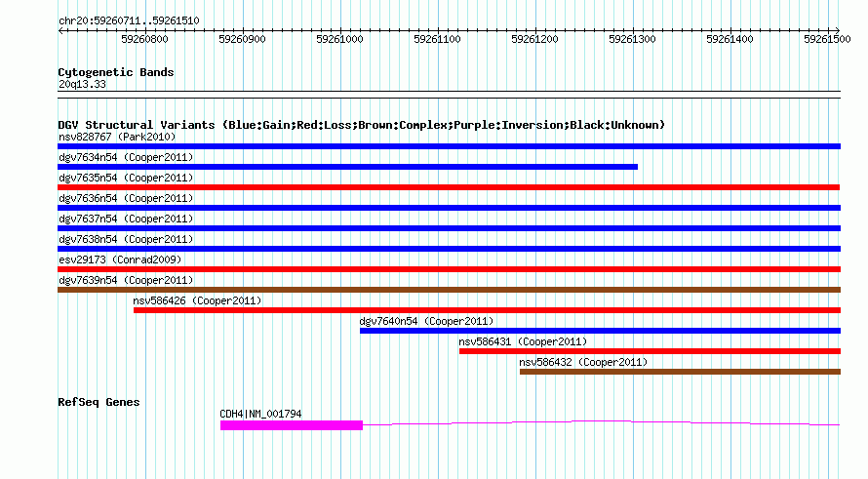Click the CDH4|NM_001794 gene label

260,414
